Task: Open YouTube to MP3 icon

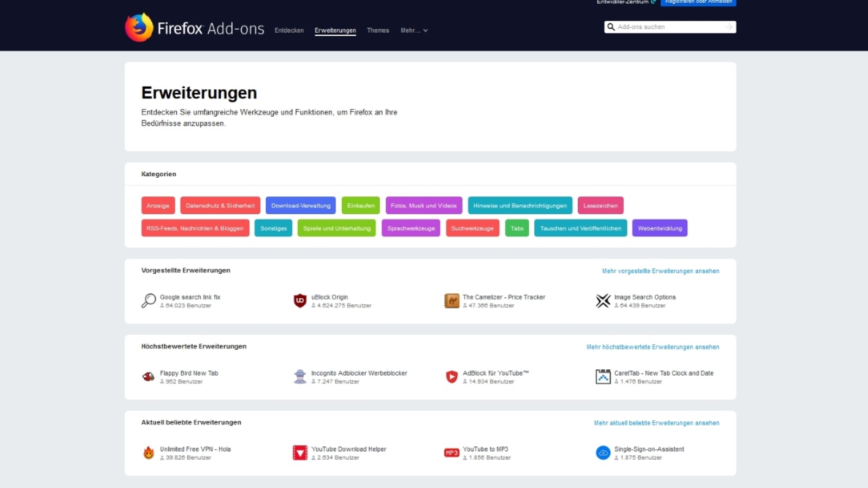Action: (451, 452)
